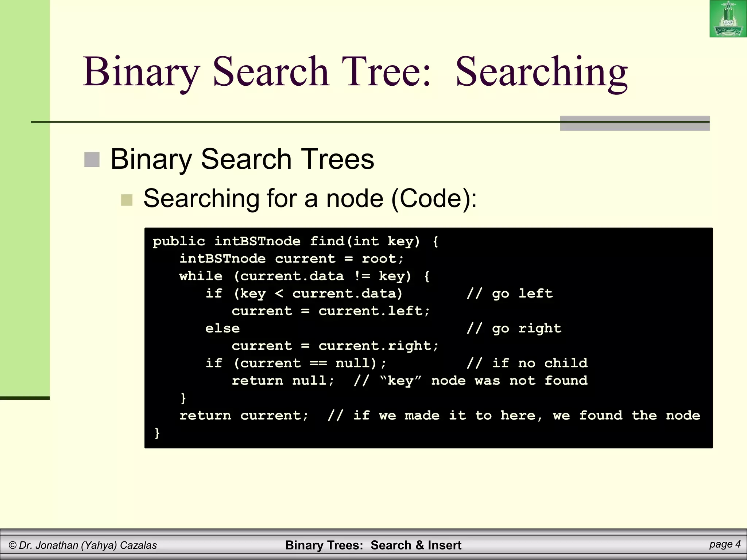Screen dimensions: 747x560
Task: Click the 'return current;' statement
Action: click(x=244, y=416)
